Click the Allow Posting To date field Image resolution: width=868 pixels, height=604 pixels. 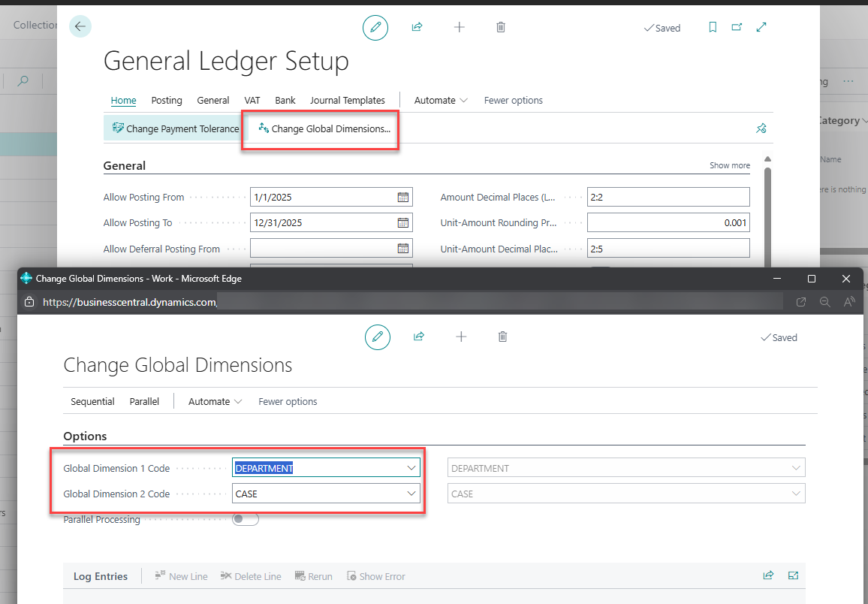(323, 223)
